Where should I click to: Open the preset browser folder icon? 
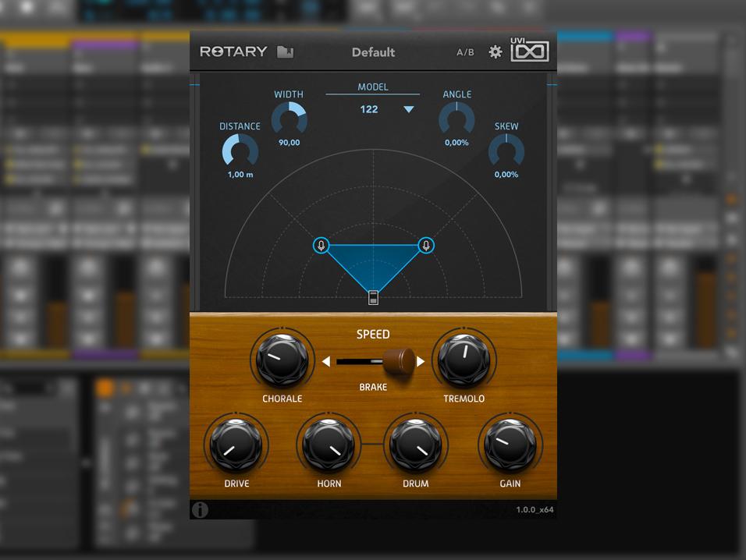click(285, 52)
